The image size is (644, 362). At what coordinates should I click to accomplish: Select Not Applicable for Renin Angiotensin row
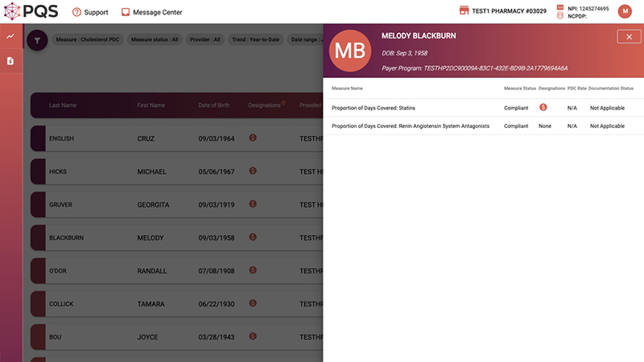pos(607,126)
